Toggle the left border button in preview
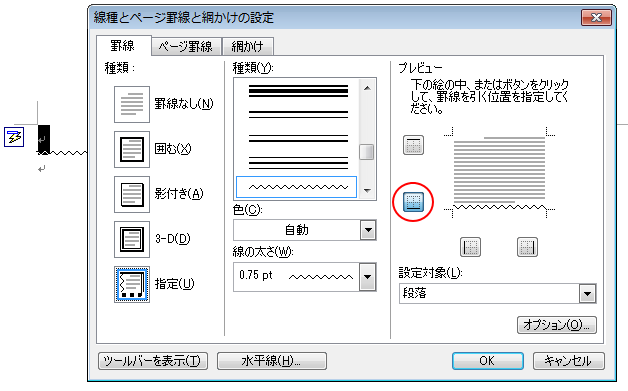628x391 pixels. (470, 247)
